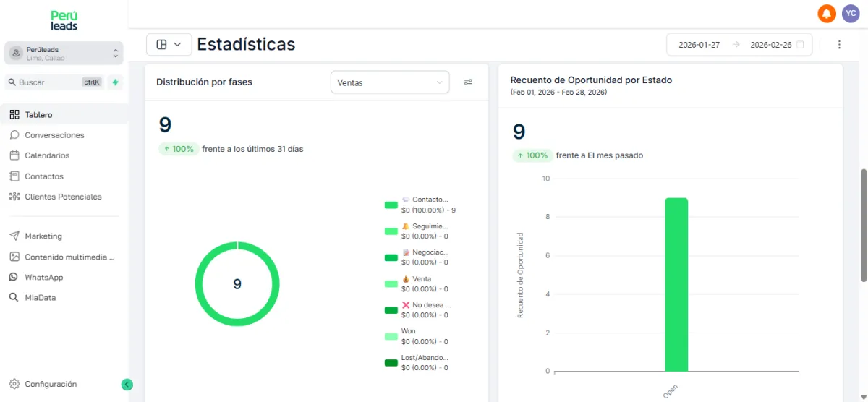
Task: Click the Perú leads logo
Action: click(x=64, y=20)
